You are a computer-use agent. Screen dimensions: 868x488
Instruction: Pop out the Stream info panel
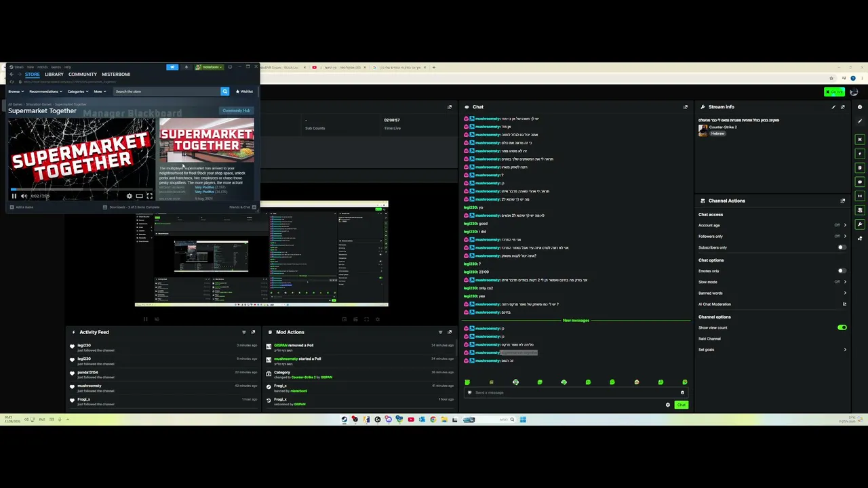843,107
